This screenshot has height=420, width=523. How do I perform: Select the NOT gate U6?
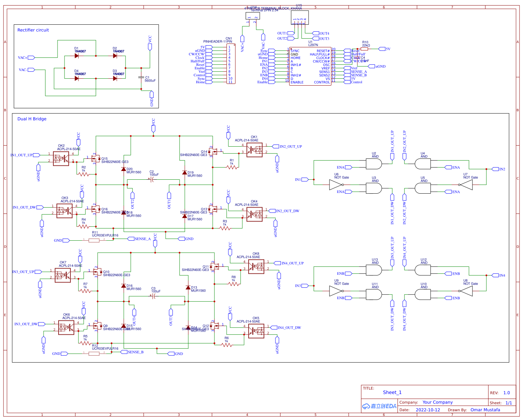click(x=335, y=184)
